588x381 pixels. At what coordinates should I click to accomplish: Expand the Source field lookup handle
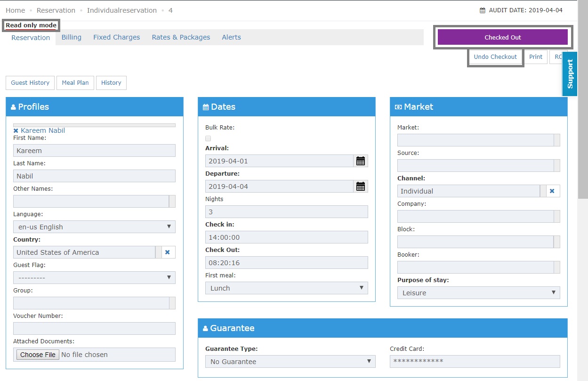point(557,166)
